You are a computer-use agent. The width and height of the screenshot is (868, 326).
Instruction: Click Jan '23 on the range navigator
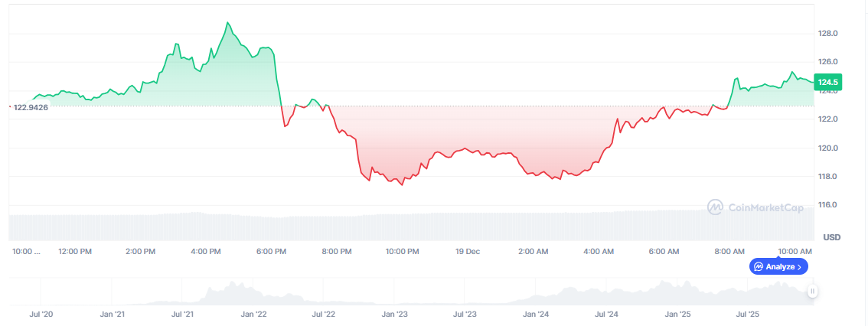click(x=395, y=315)
